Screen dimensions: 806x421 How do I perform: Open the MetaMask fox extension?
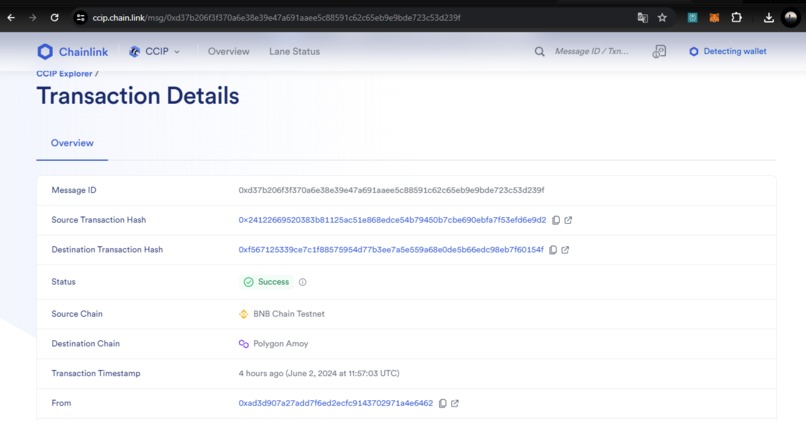click(x=714, y=17)
